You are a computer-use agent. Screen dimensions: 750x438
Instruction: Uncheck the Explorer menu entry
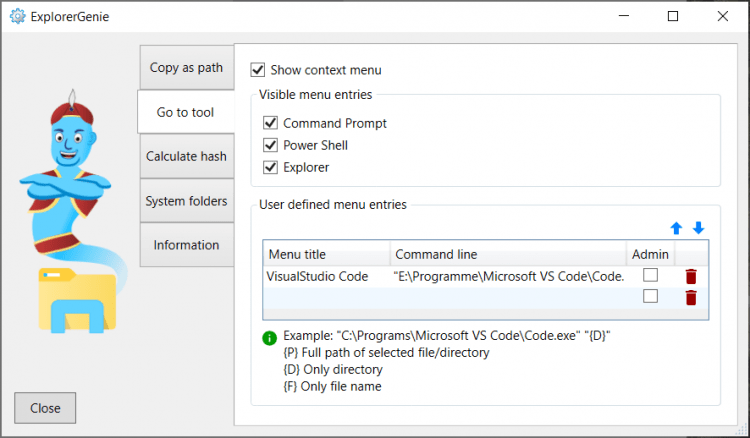click(x=270, y=167)
